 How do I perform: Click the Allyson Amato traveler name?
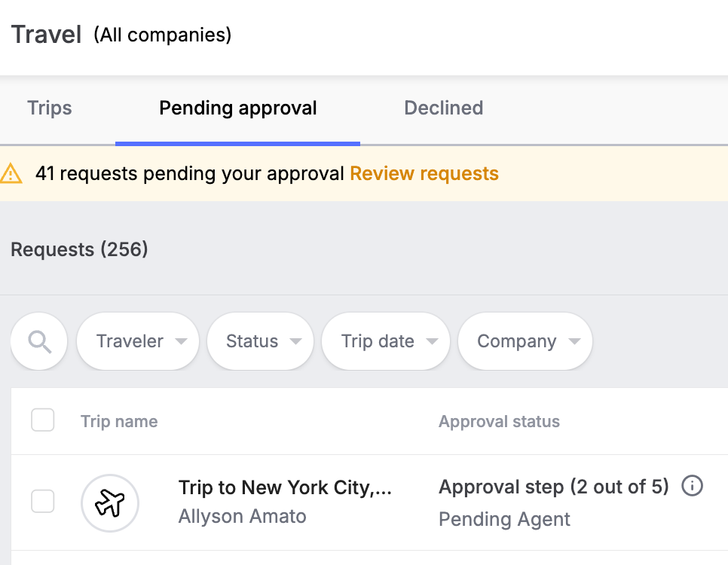pos(243,516)
